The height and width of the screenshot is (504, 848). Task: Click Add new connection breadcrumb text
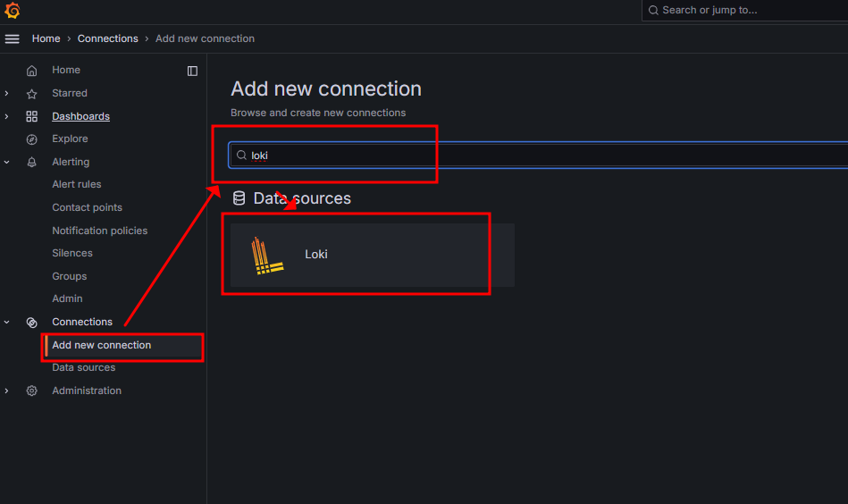[205, 39]
